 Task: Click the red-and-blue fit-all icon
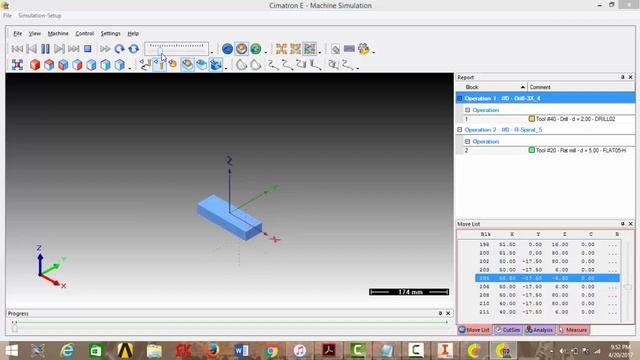pyautogui.click(x=17, y=65)
